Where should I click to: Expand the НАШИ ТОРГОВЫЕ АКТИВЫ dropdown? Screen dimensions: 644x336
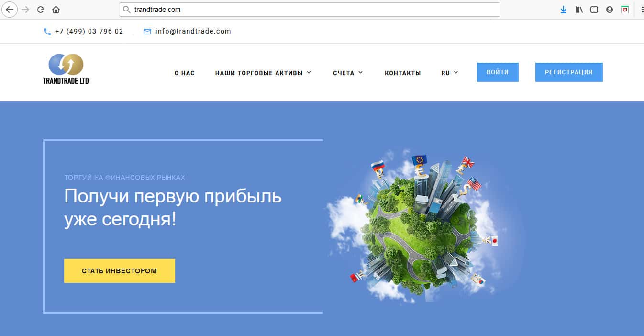coord(263,73)
